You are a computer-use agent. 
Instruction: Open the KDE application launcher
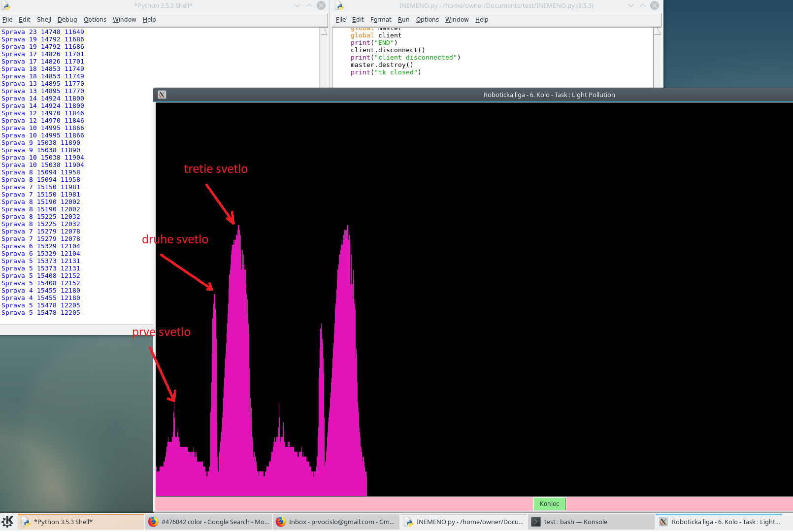pyautogui.click(x=8, y=522)
